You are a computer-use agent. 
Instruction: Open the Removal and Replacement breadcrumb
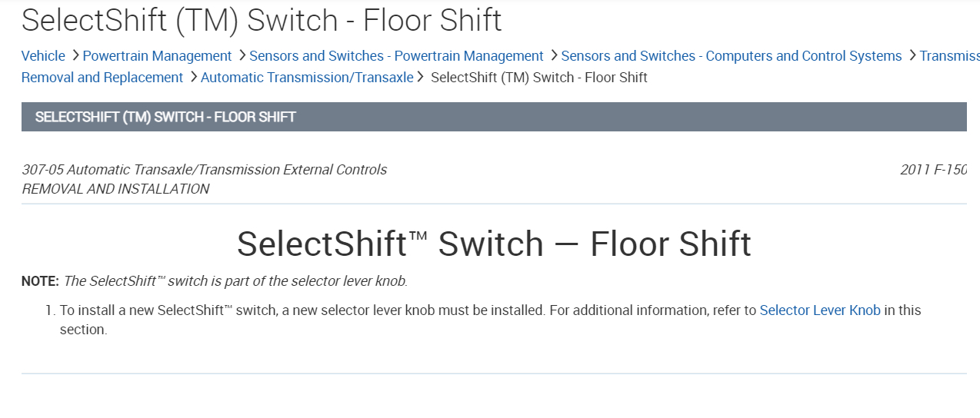pos(102,78)
